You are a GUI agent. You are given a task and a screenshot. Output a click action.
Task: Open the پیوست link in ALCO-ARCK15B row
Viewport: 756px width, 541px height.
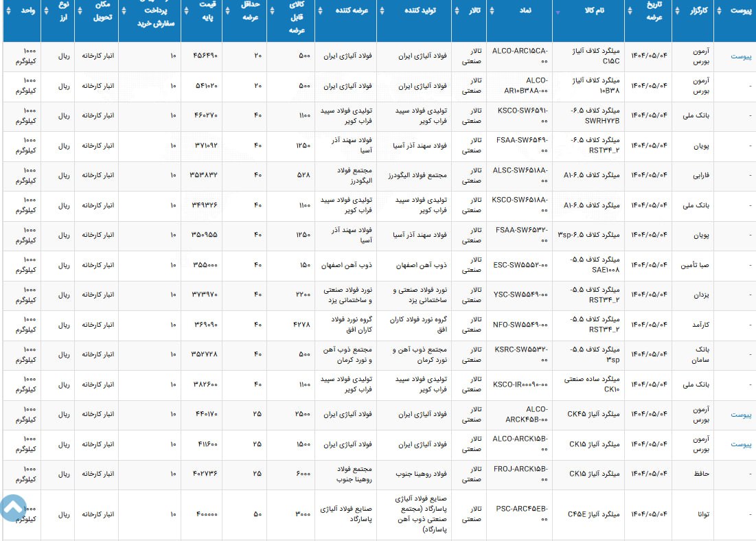[741, 445]
